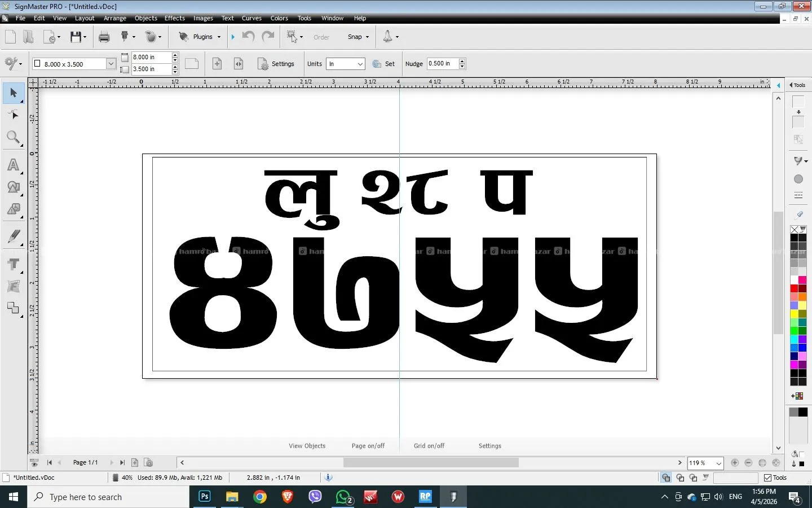Screen dimensions: 812x508
Task: Click the zoom to fit all icon
Action: coord(776,463)
